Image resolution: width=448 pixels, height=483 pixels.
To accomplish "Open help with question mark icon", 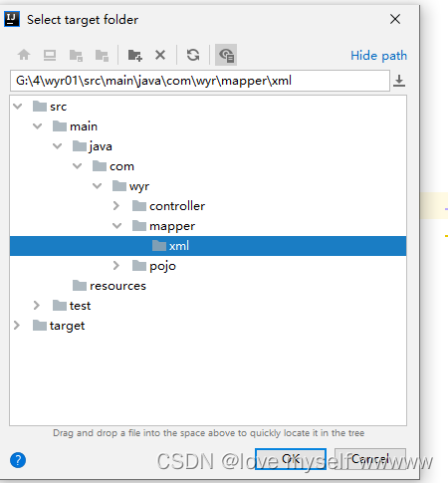I will pyautogui.click(x=18, y=460).
